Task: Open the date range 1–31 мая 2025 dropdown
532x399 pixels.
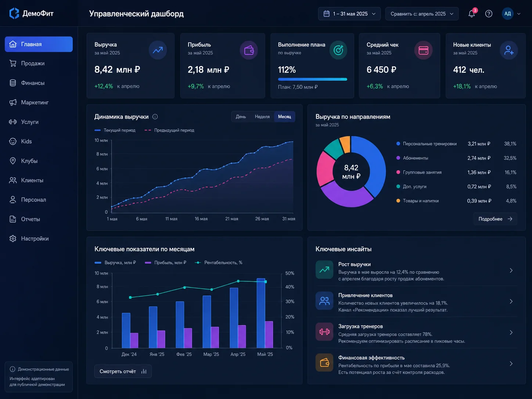Action: [x=349, y=14]
